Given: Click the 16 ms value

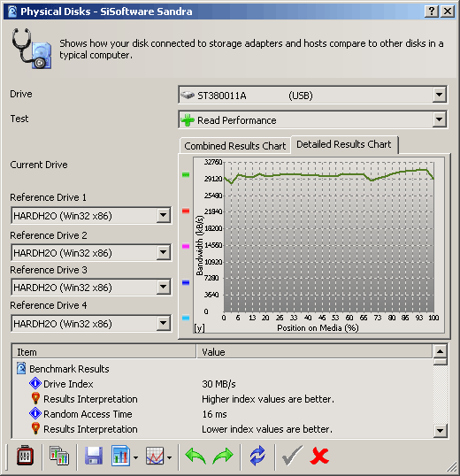Looking at the screenshot, I should pyautogui.click(x=215, y=414).
